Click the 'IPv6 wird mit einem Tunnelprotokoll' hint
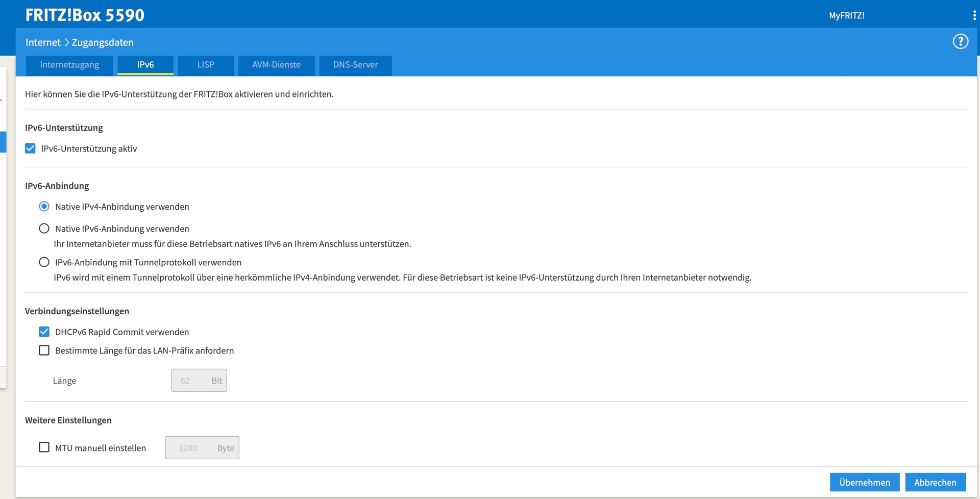Image resolution: width=980 pixels, height=499 pixels. point(403,278)
